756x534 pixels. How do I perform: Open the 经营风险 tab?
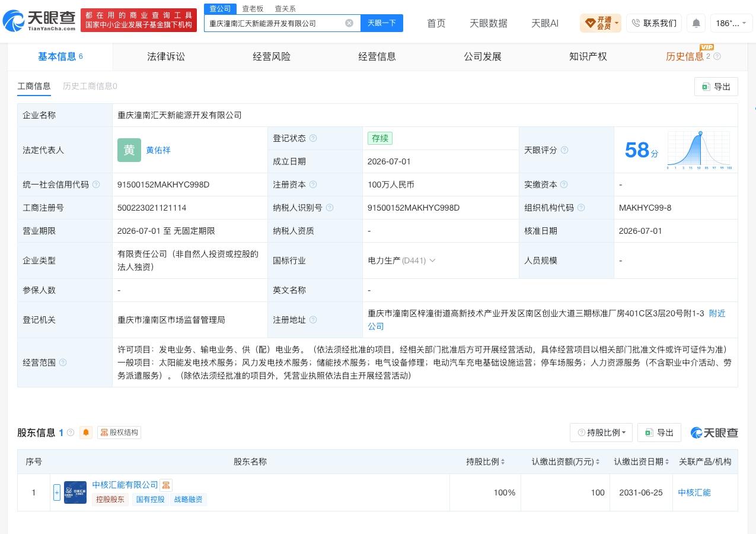point(272,56)
